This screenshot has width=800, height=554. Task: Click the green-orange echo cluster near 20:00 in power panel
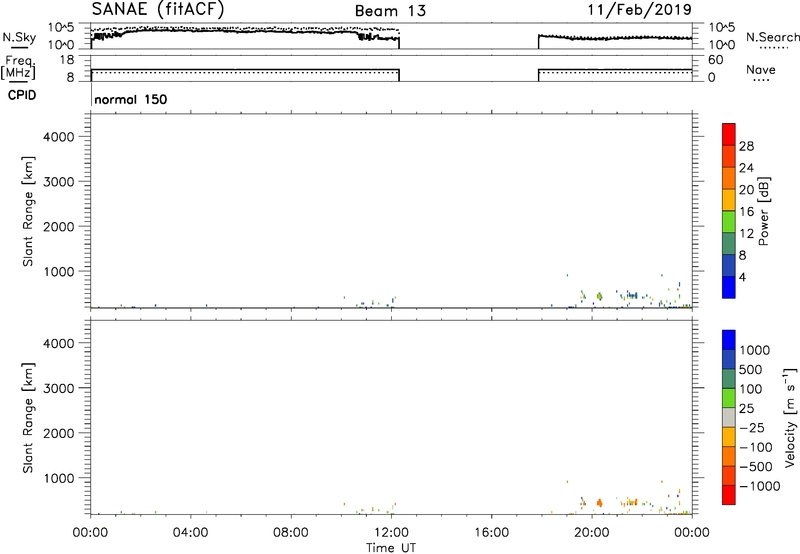pyautogui.click(x=599, y=296)
